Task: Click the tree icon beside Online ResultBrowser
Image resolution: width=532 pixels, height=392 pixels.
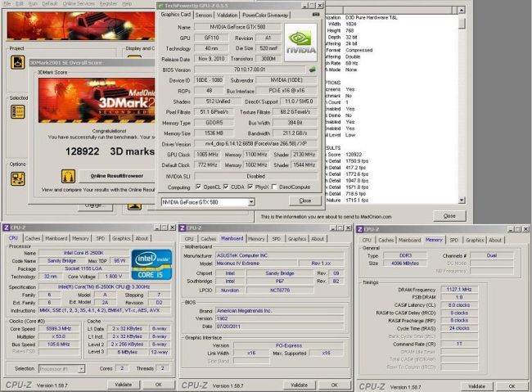Action: (68, 176)
